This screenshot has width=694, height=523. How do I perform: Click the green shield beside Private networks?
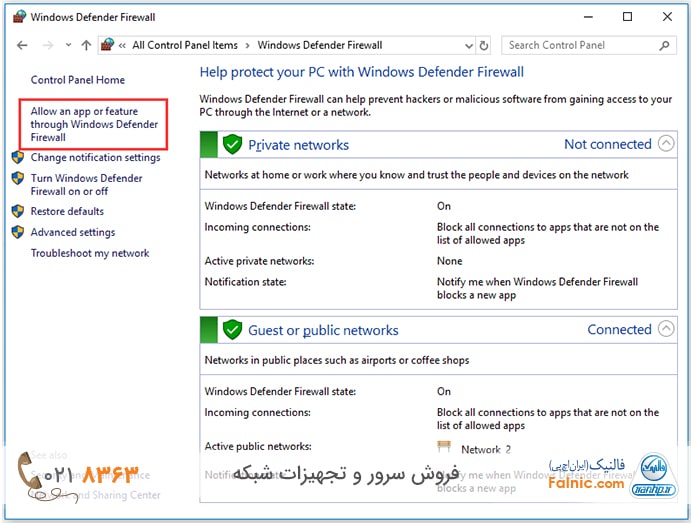coord(232,145)
